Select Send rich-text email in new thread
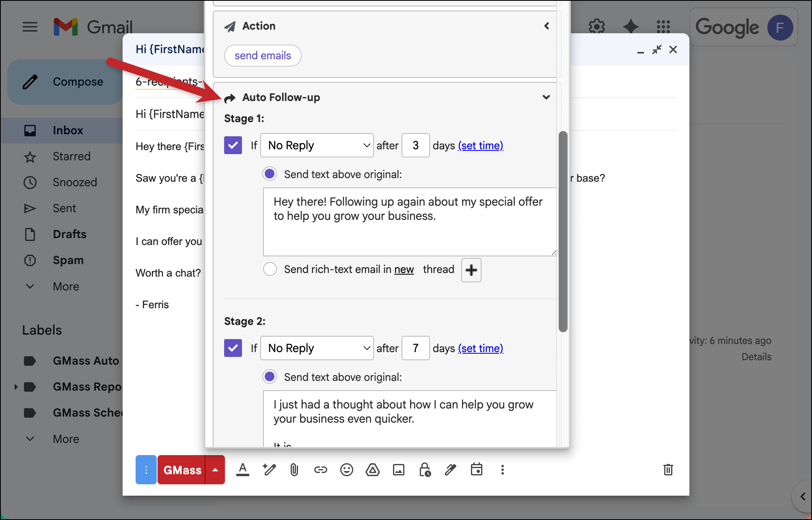 [x=270, y=269]
